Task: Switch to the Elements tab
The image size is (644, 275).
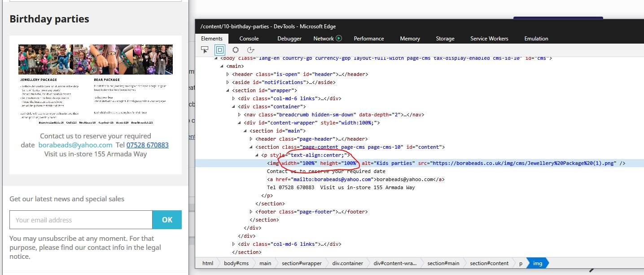Action: (211, 39)
